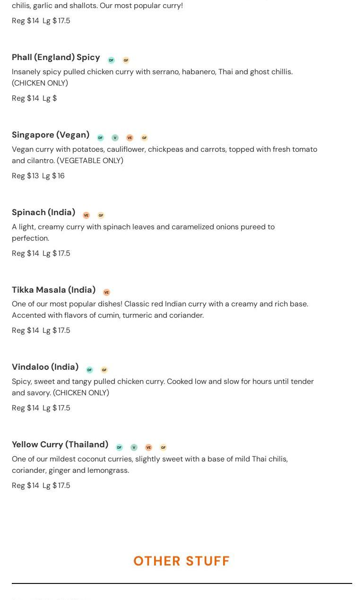Click the DF icon beside Vindaloo (India)
Screen dimensions: 364x600
(89, 370)
